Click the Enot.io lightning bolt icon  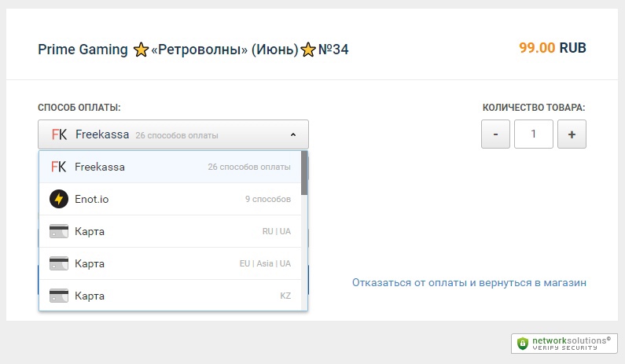pos(59,199)
